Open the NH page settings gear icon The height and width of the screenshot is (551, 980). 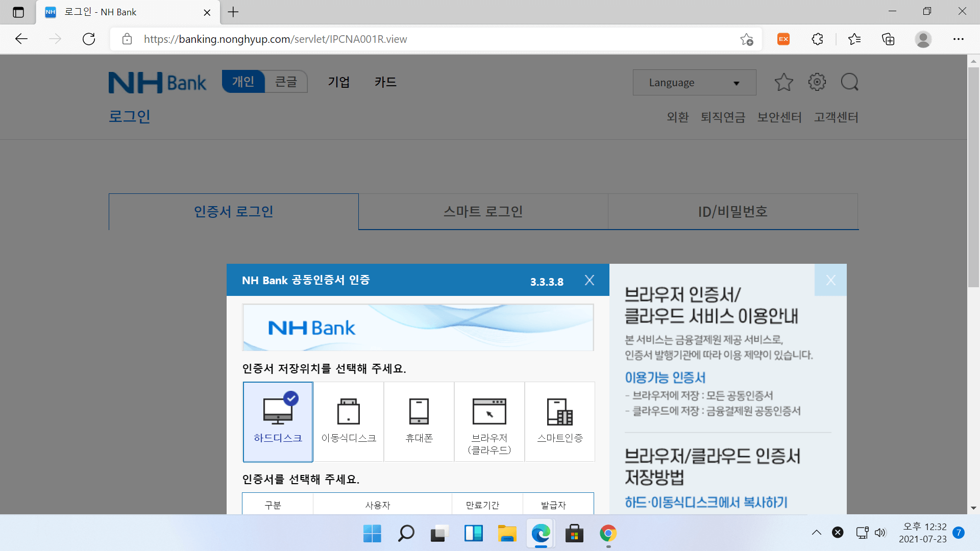(x=817, y=82)
